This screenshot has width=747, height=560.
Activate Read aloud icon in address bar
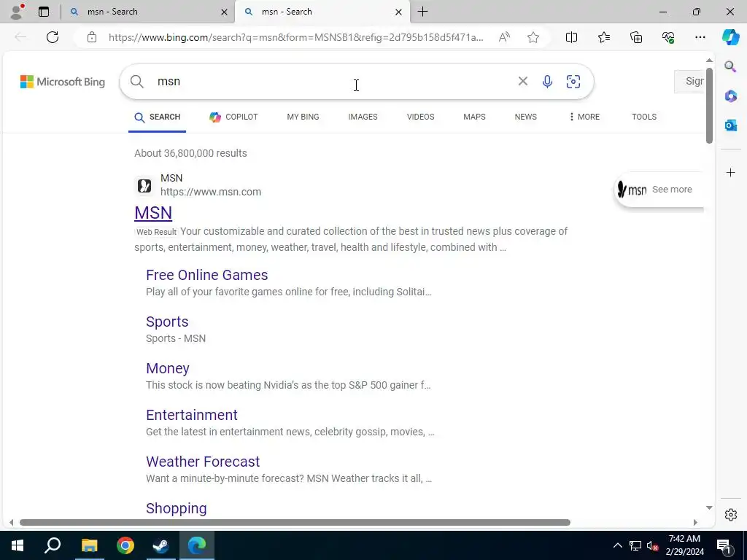click(504, 37)
